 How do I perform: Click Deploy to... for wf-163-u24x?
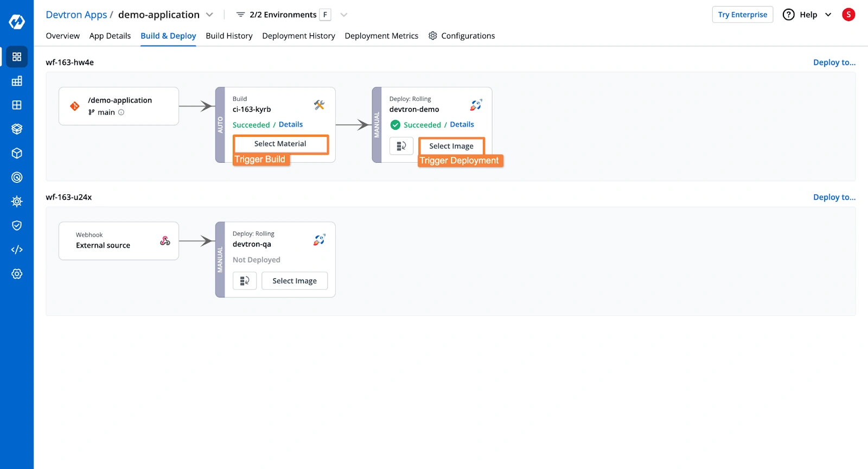coord(834,197)
